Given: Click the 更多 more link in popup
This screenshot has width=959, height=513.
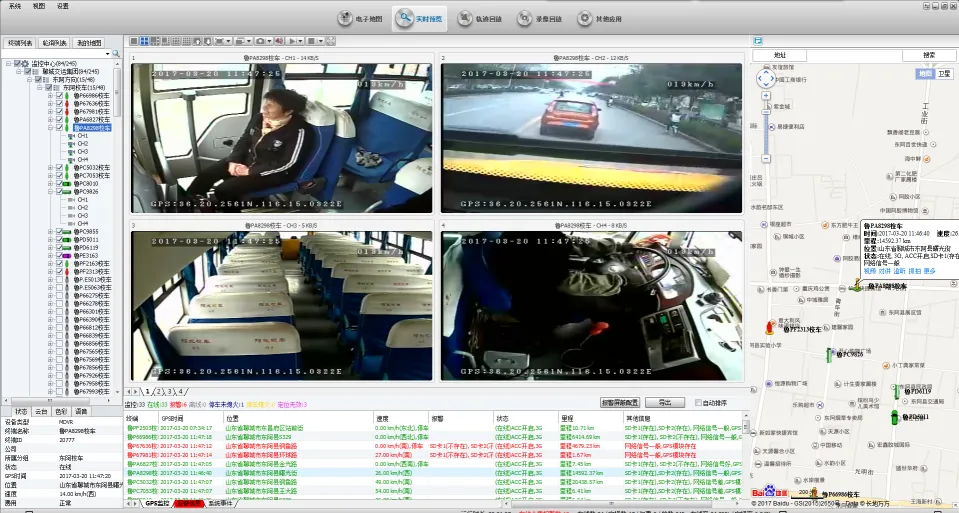Looking at the screenshot, I should click(x=929, y=271).
